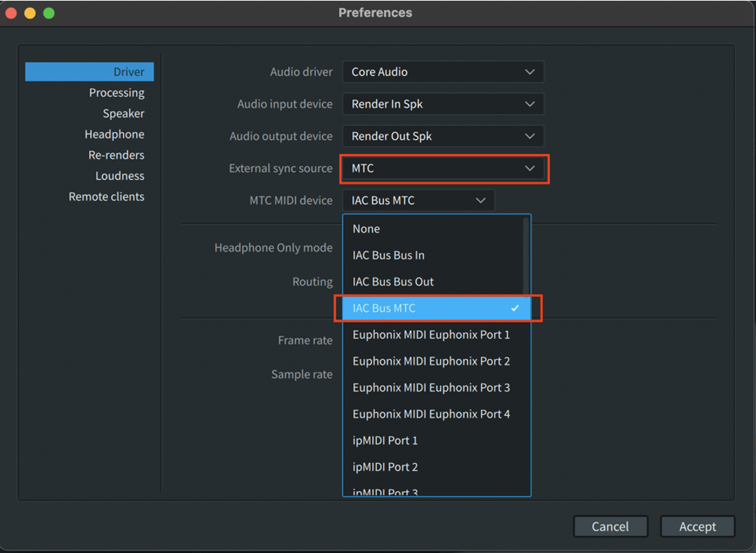This screenshot has width=756, height=553.
Task: Select ipMIDI Port 2 option
Action: 385,467
